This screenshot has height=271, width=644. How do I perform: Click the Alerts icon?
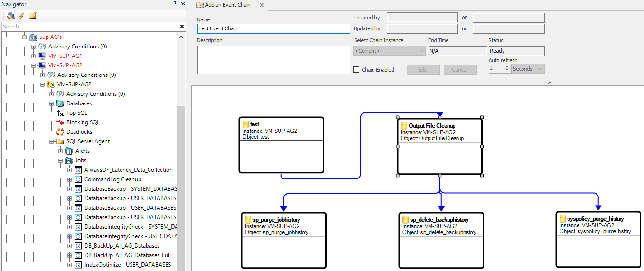click(69, 151)
